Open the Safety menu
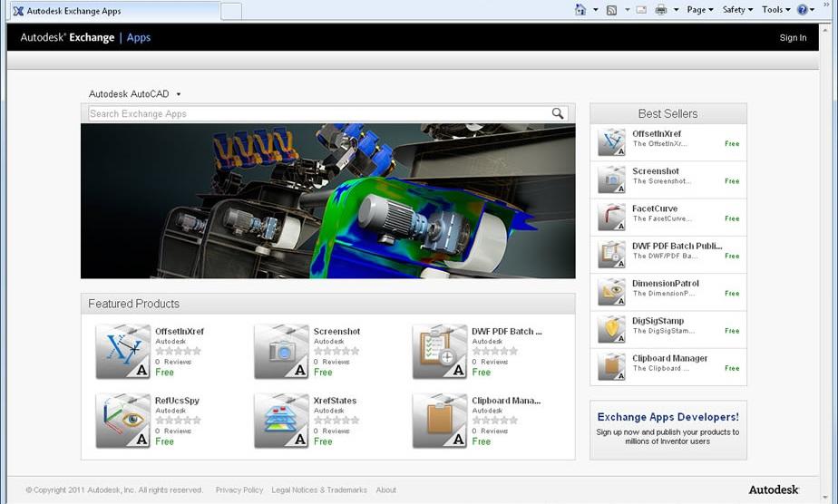This screenshot has height=504, width=838. click(737, 10)
